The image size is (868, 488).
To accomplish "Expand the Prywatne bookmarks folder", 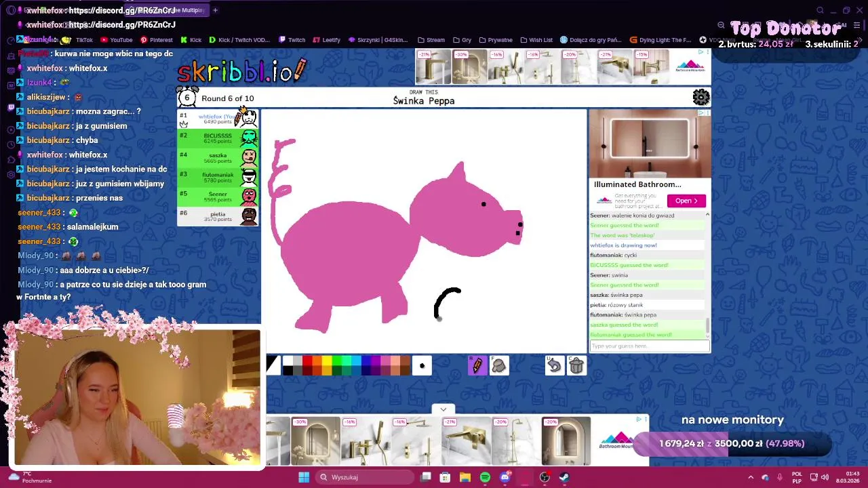I will click(496, 40).
